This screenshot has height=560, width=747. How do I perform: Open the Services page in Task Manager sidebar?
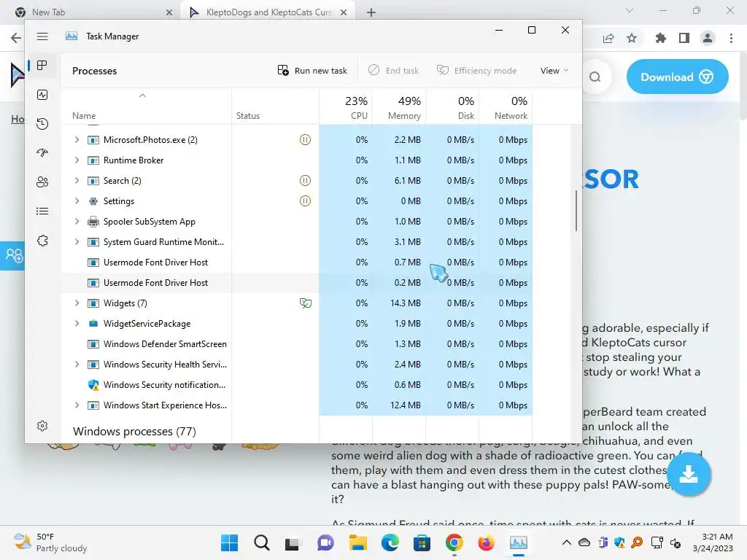coord(42,241)
